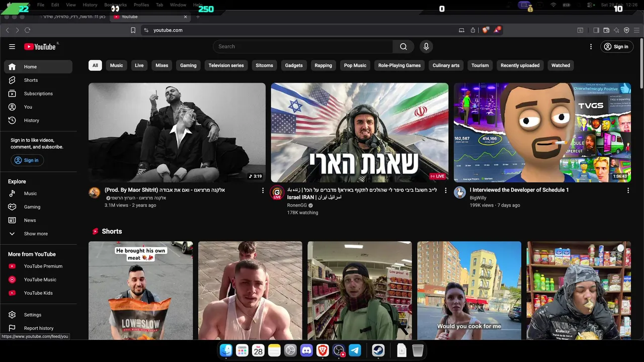The height and width of the screenshot is (362, 644).
Task: Select the Culinary arts chip
Action: (446, 65)
